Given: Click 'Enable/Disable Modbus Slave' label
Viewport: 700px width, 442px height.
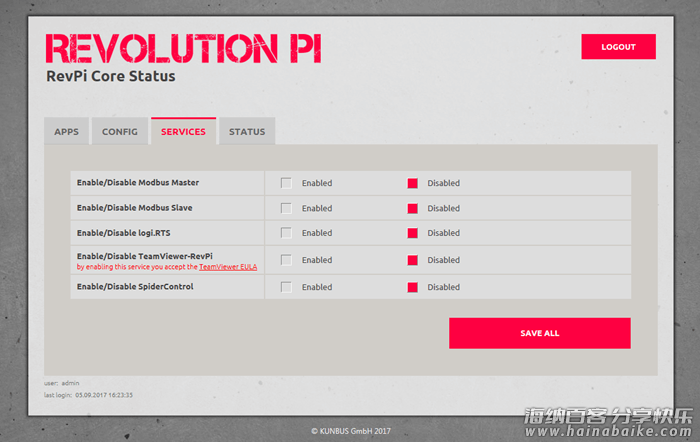Looking at the screenshot, I should 134,208.
